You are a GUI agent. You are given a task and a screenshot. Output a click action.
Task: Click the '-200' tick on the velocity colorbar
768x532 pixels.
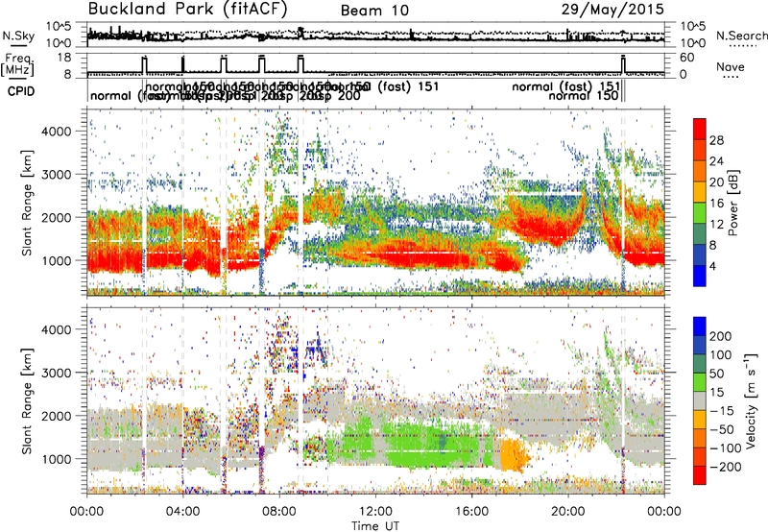pos(725,467)
